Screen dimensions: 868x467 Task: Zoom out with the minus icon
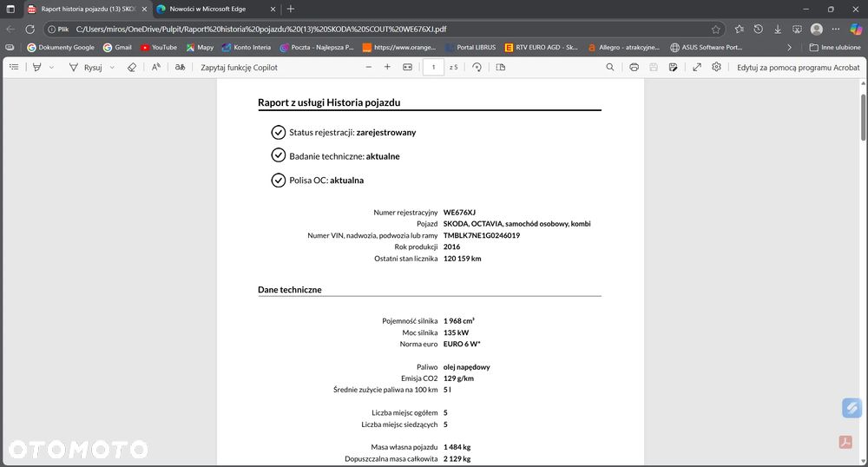pyautogui.click(x=369, y=67)
